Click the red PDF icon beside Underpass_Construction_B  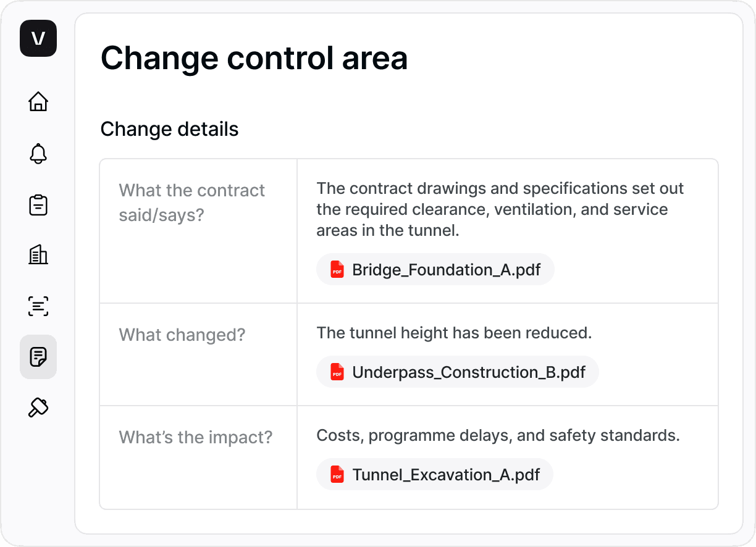point(337,372)
